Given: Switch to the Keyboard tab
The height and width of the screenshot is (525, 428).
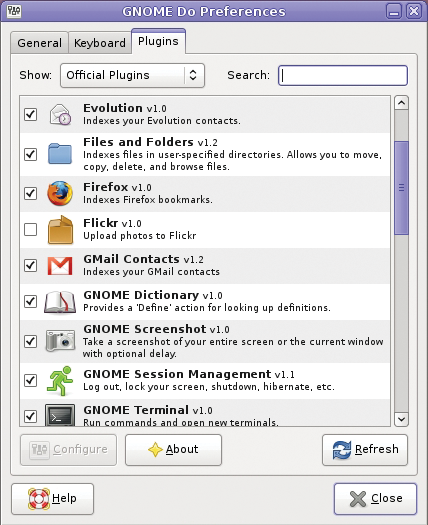Looking at the screenshot, I should [100, 43].
